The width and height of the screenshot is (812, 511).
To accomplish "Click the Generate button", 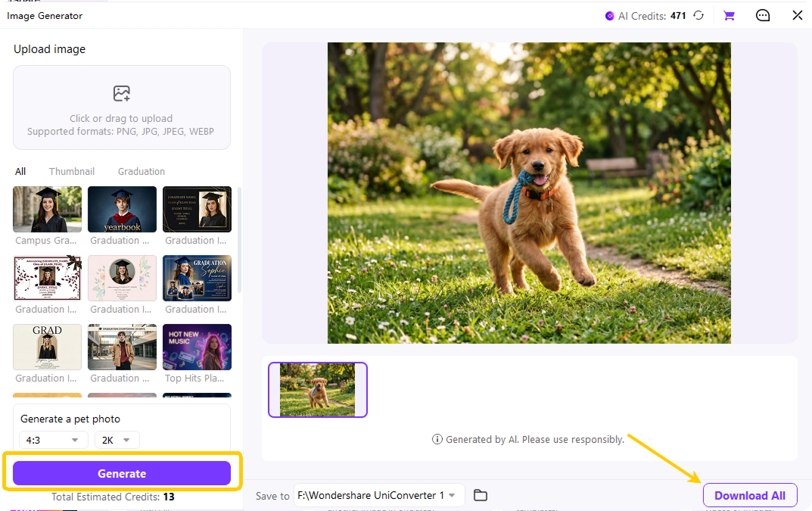I will [x=122, y=473].
